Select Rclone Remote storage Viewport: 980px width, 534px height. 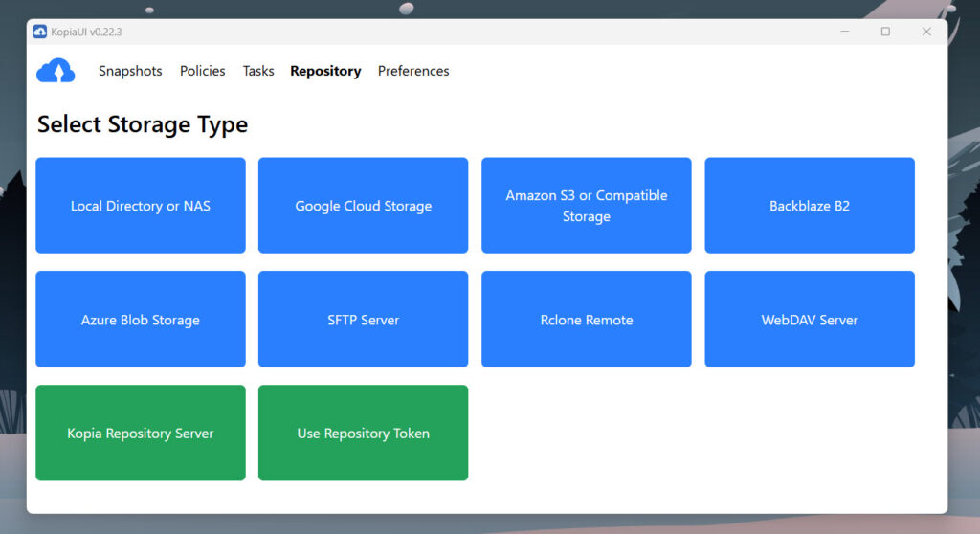587,320
